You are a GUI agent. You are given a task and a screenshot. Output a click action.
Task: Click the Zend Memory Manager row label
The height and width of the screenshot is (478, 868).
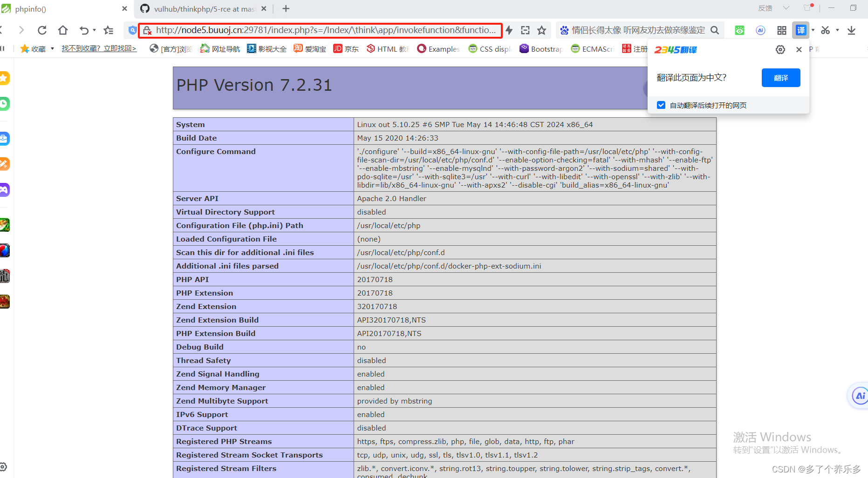pyautogui.click(x=221, y=387)
